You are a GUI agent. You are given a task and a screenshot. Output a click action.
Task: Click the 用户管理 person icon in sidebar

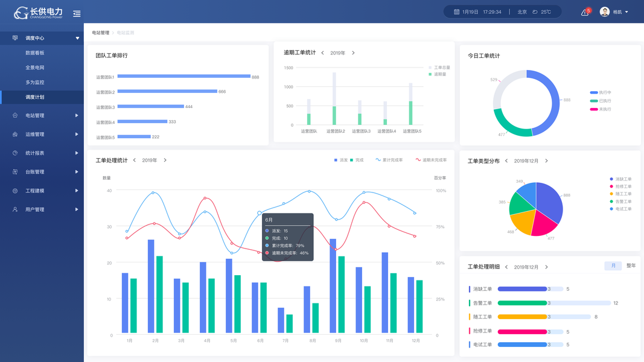pyautogui.click(x=15, y=209)
